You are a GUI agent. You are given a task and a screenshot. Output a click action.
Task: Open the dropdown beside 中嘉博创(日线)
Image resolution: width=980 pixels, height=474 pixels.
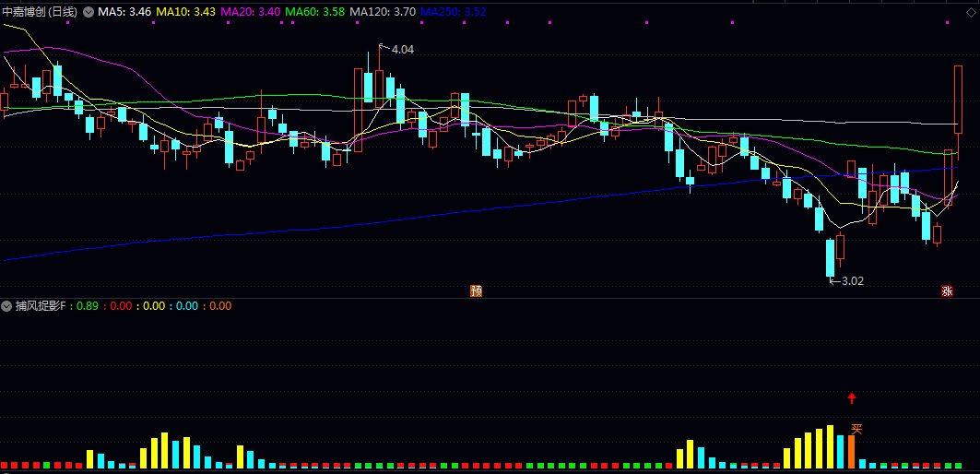(89, 11)
